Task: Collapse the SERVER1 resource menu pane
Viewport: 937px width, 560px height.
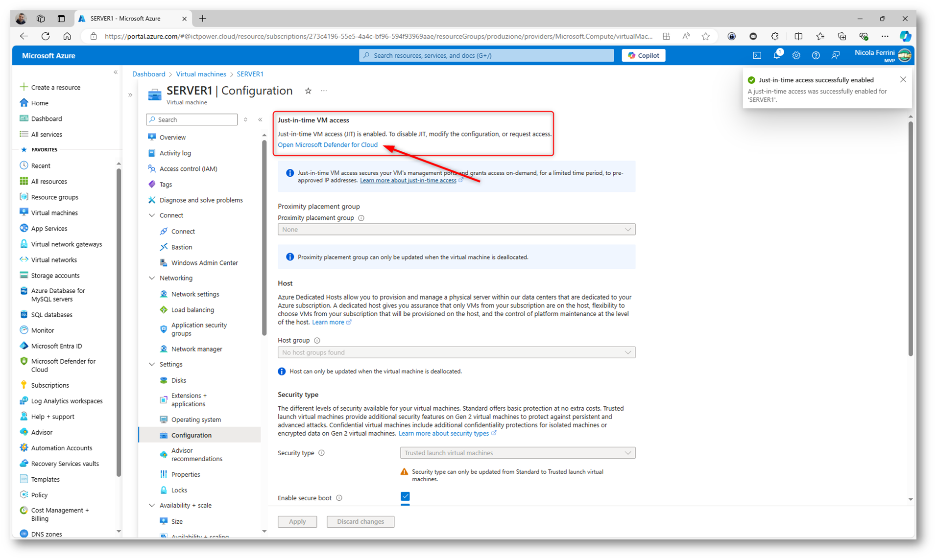Action: coord(260,120)
